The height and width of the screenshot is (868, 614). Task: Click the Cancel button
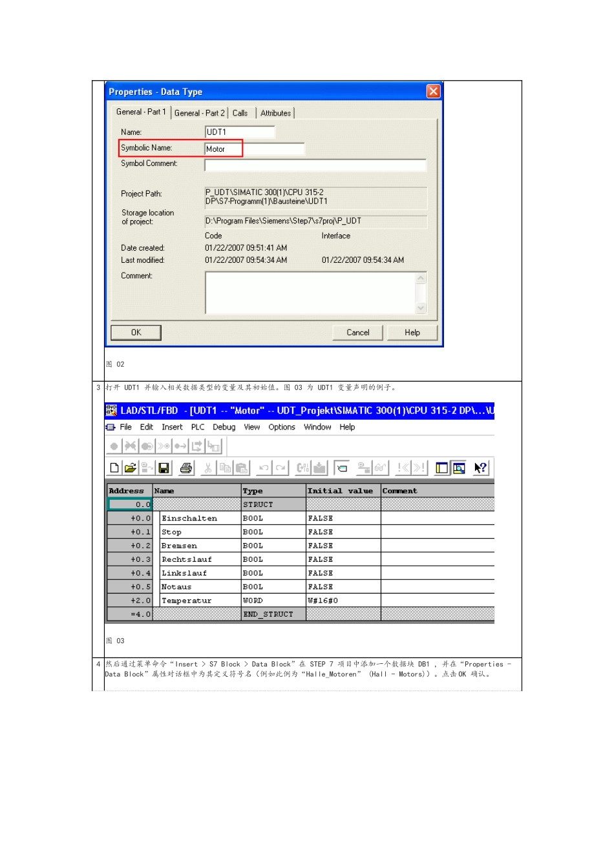pyautogui.click(x=358, y=333)
